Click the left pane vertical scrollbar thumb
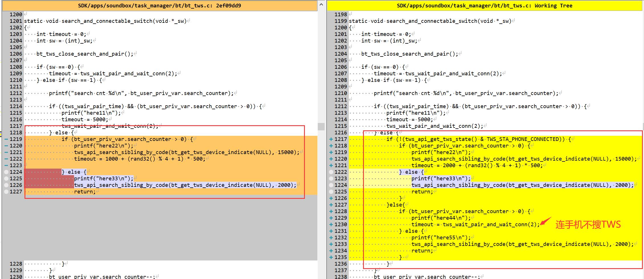Viewport: 644px width, 279px height. click(321, 126)
